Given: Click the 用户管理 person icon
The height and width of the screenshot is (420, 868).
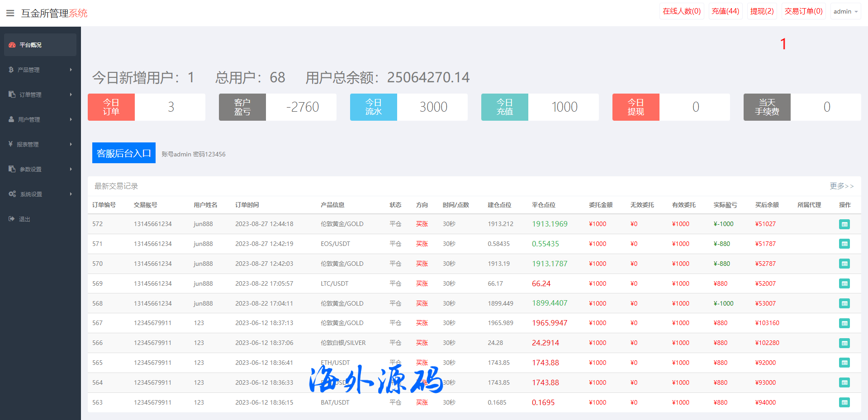Looking at the screenshot, I should (x=11, y=119).
